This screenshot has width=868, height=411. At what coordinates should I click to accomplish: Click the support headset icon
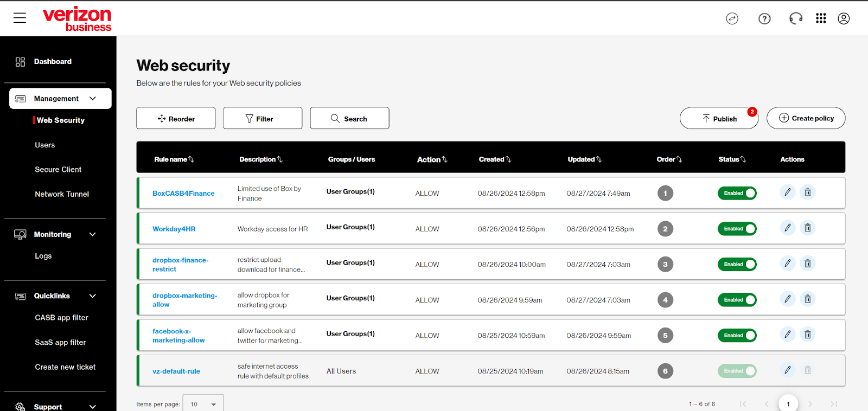[x=796, y=19]
